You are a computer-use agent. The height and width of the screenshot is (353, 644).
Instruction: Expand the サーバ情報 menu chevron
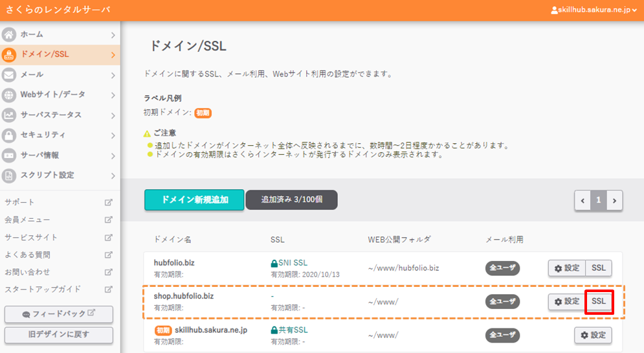[x=113, y=156]
